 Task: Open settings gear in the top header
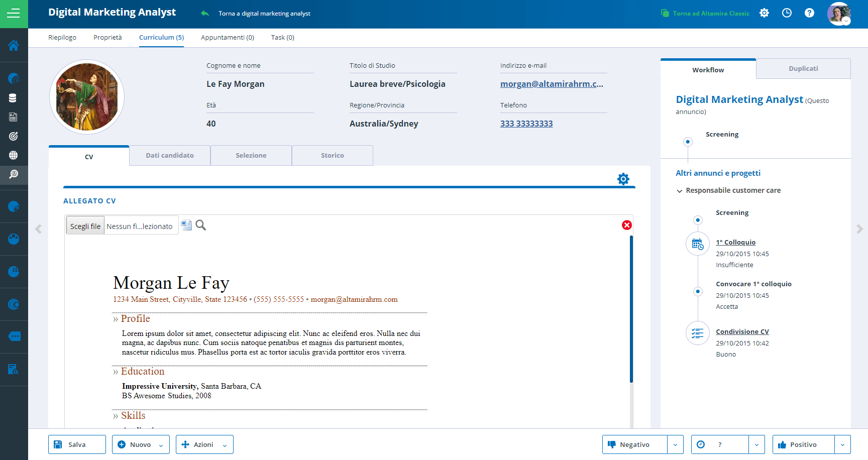[x=764, y=13]
